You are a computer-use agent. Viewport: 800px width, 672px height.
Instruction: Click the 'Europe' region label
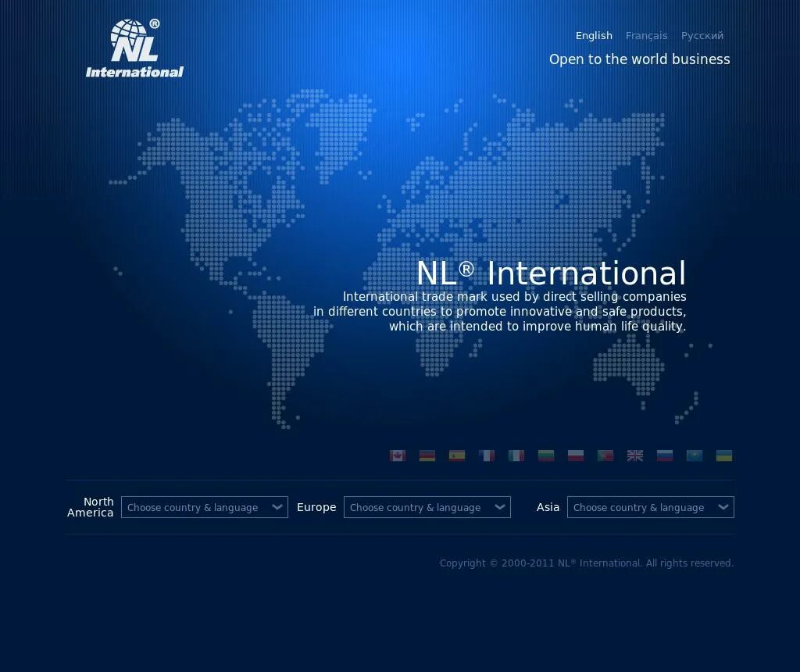316,507
